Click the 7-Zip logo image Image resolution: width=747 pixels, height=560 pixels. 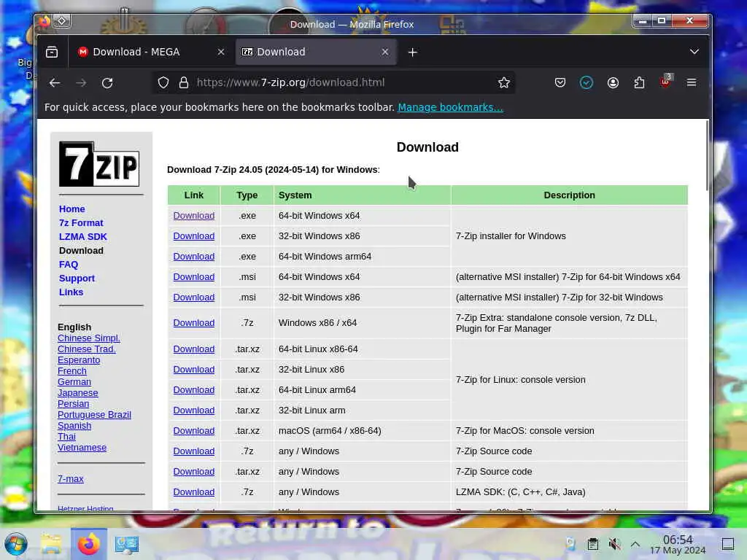99,164
